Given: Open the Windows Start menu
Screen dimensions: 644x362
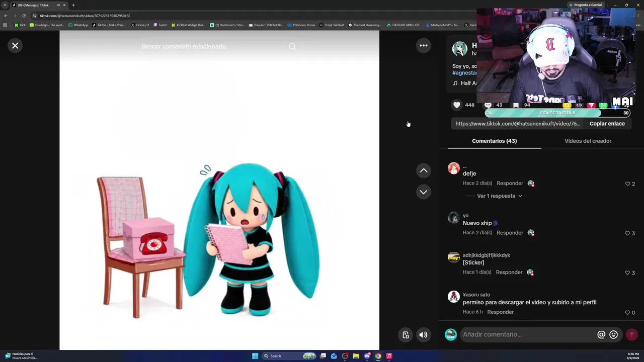Looking at the screenshot, I should coord(255,356).
